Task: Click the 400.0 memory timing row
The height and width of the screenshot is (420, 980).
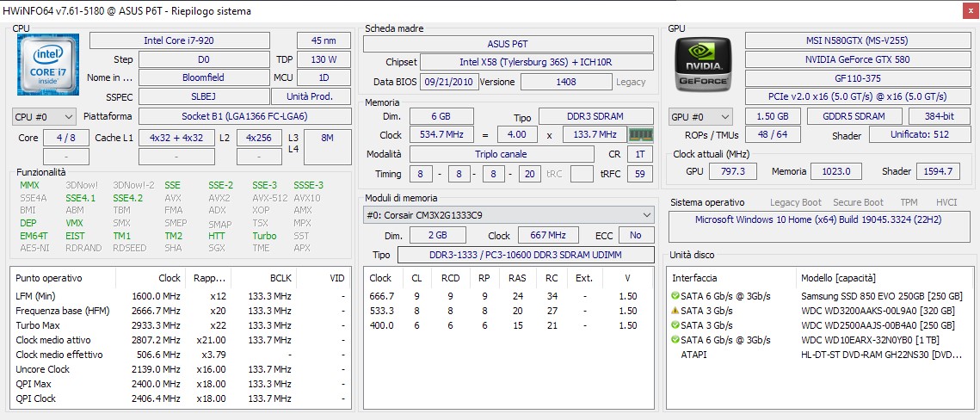Action: point(508,325)
